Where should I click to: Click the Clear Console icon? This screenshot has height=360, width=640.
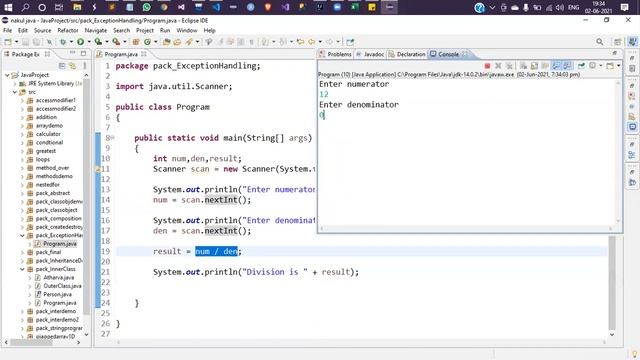[x=523, y=66]
